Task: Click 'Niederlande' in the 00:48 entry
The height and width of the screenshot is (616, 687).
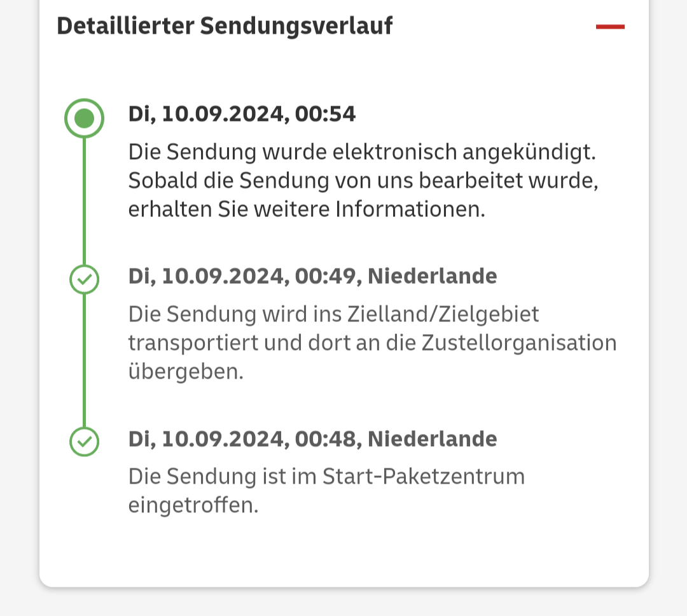Action: click(433, 438)
